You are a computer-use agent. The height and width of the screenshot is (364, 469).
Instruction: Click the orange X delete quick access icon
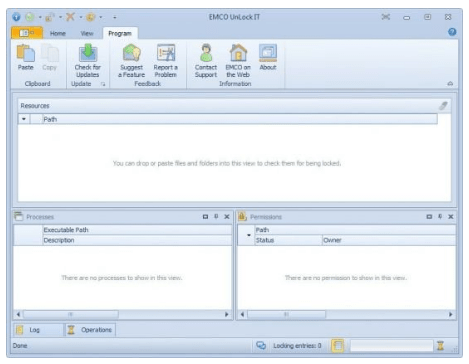[70, 17]
